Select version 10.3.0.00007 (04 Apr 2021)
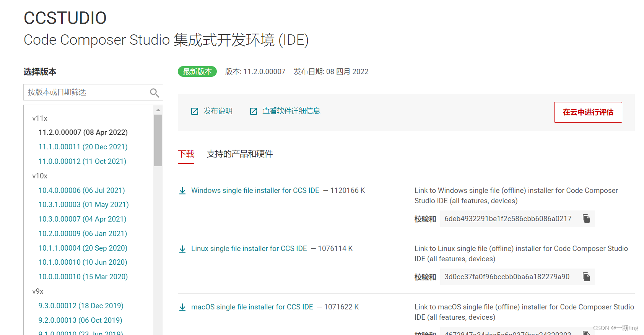The image size is (644, 335). (82, 219)
